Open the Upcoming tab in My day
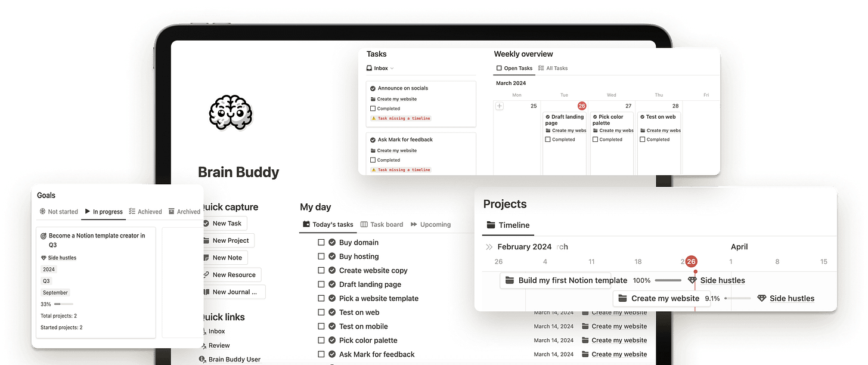 (430, 225)
